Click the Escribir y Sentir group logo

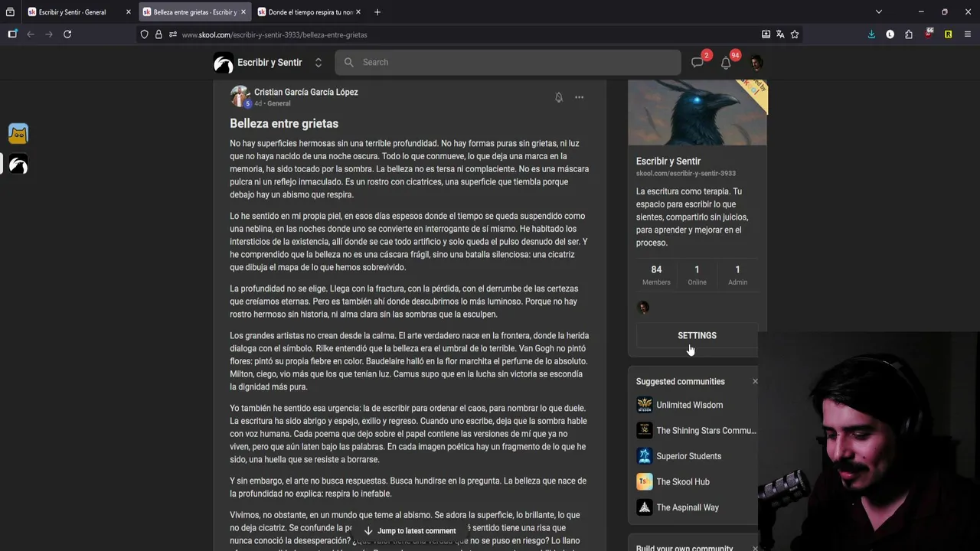pos(223,63)
